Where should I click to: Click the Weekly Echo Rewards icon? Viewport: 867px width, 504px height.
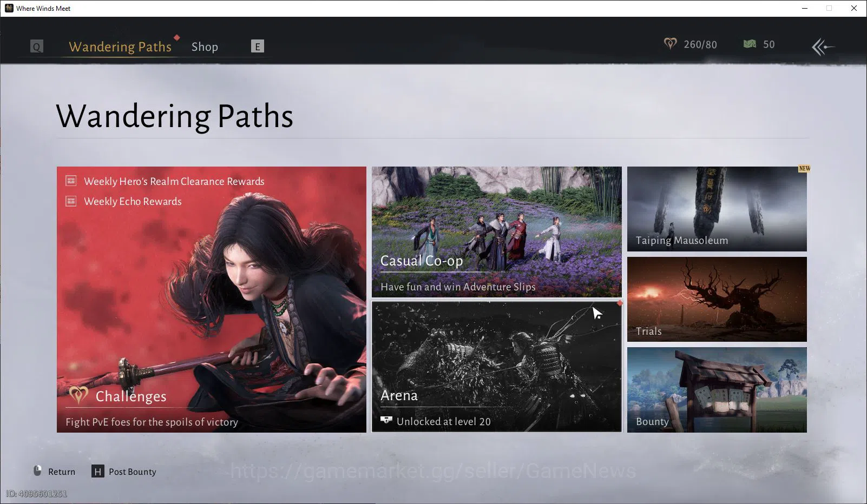click(x=71, y=201)
